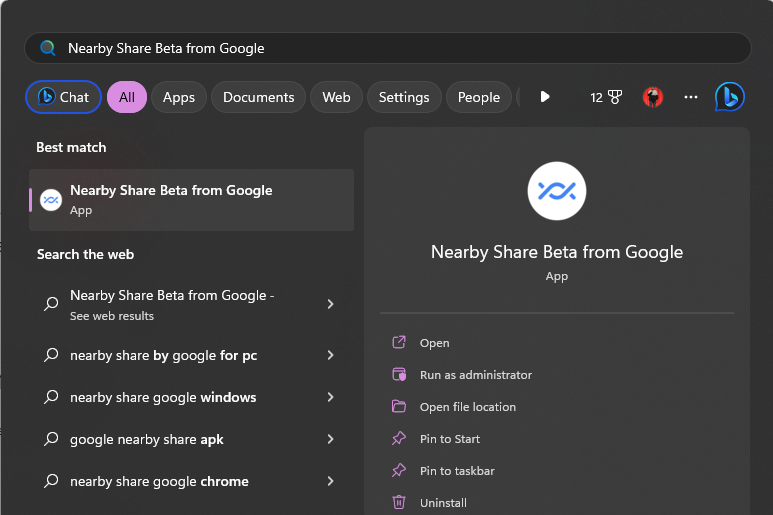The height and width of the screenshot is (515, 773).
Task: Switch to the Documents filter tab
Action: (x=258, y=97)
